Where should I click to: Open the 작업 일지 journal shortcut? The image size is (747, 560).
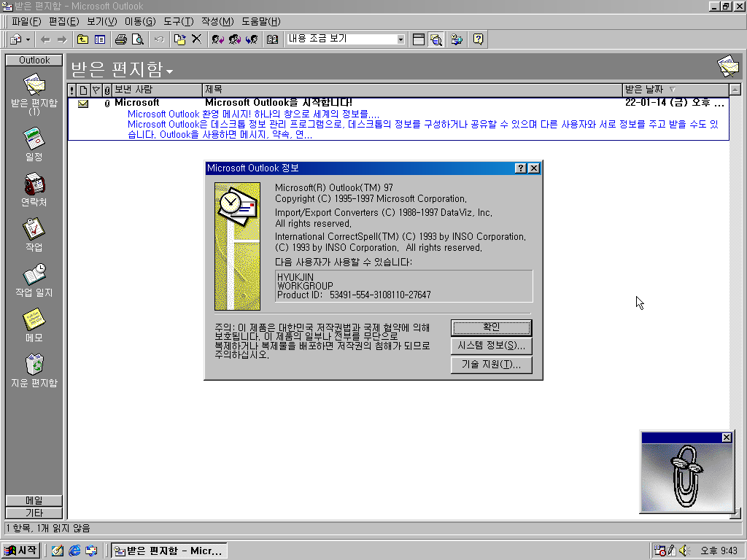point(34,280)
